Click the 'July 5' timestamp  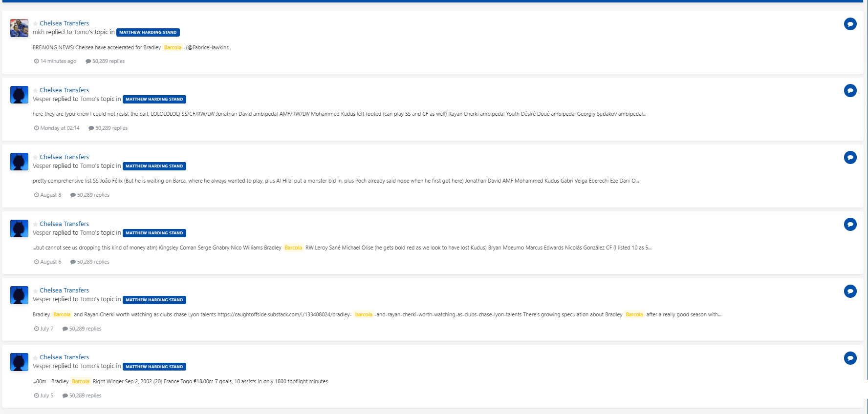click(44, 396)
